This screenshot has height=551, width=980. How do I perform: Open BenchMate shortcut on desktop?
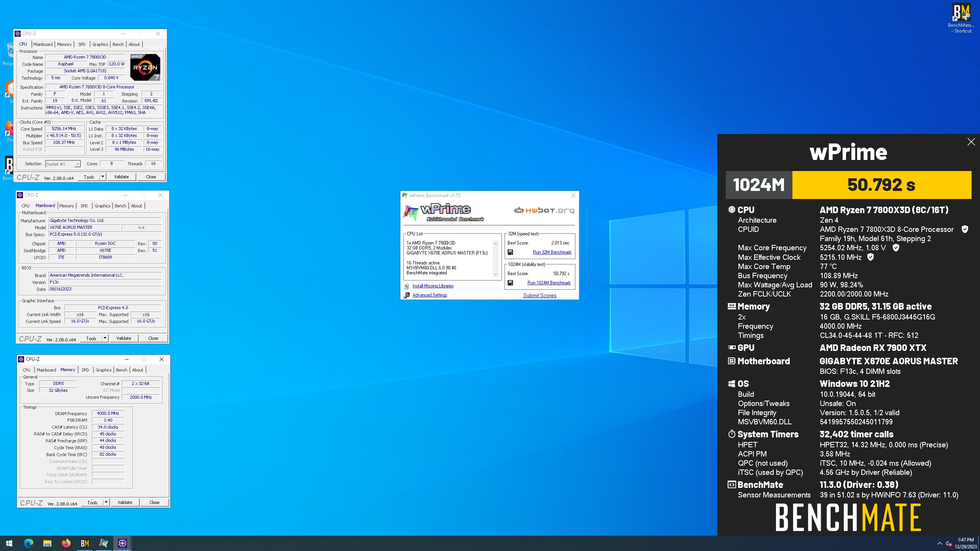pyautogui.click(x=961, y=18)
